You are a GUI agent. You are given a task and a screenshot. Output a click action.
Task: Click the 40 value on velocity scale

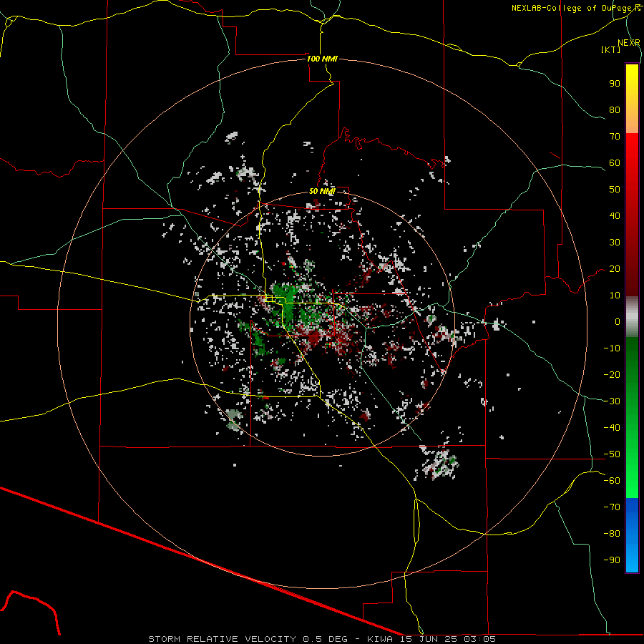(x=615, y=215)
